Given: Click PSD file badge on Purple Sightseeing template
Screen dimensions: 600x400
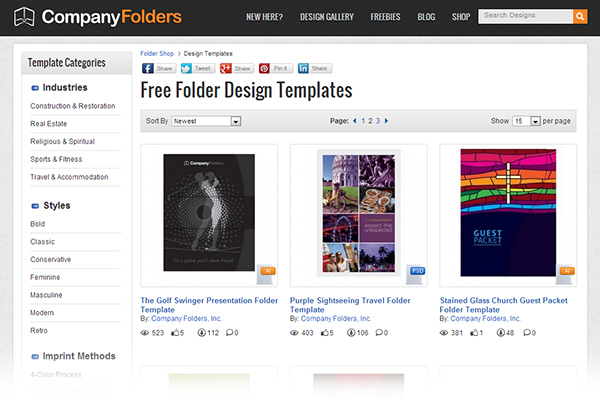Looking at the screenshot, I should click(417, 271).
